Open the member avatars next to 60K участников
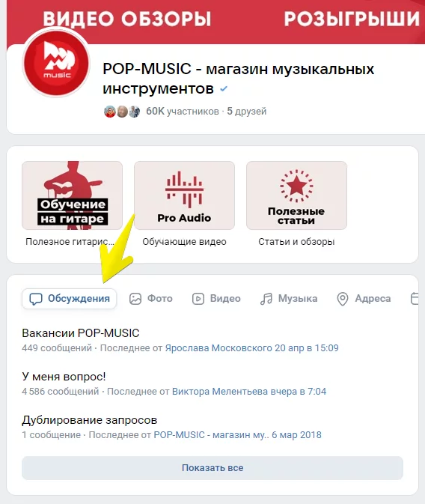This screenshot has width=425, height=504. (122, 112)
